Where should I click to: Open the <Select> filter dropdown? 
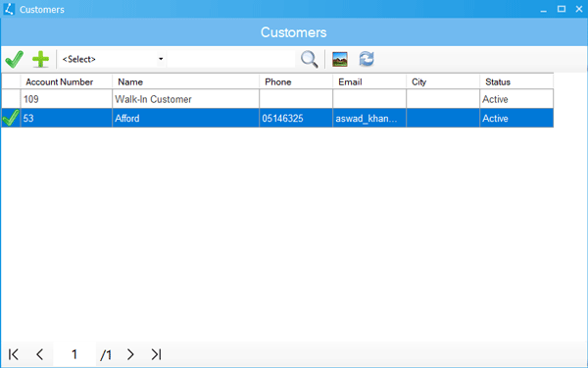pyautogui.click(x=112, y=59)
